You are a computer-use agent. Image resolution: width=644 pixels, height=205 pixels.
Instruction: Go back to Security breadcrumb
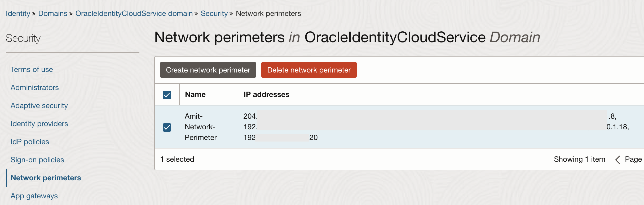coord(214,14)
